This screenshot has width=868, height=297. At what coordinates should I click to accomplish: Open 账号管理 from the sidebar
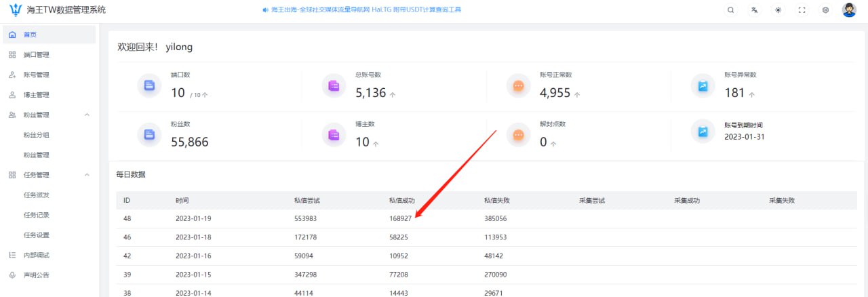point(36,75)
